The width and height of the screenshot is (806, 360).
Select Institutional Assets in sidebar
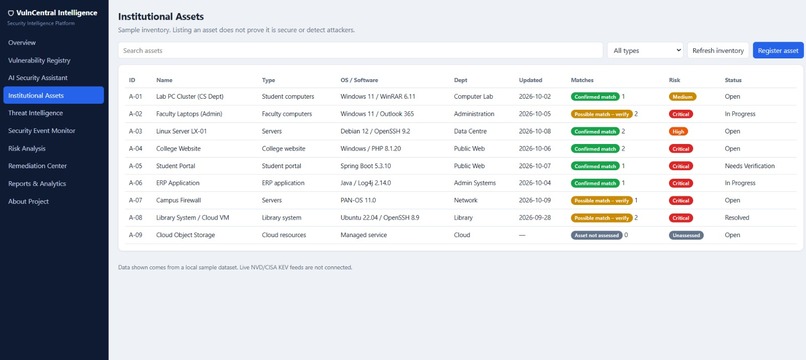coord(53,95)
